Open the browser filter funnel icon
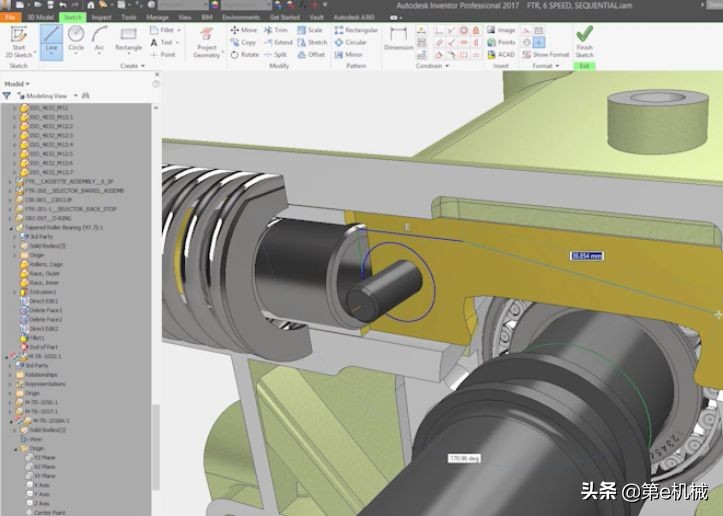 [x=6, y=96]
